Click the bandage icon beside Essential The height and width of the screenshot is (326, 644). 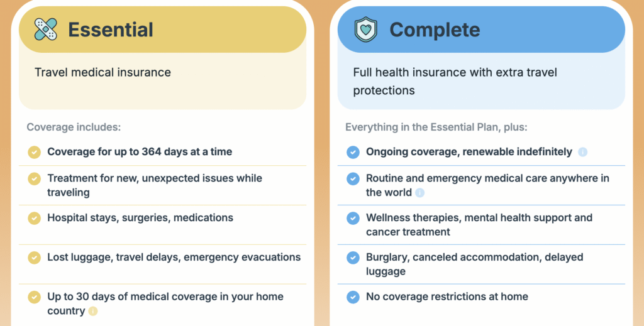click(45, 30)
